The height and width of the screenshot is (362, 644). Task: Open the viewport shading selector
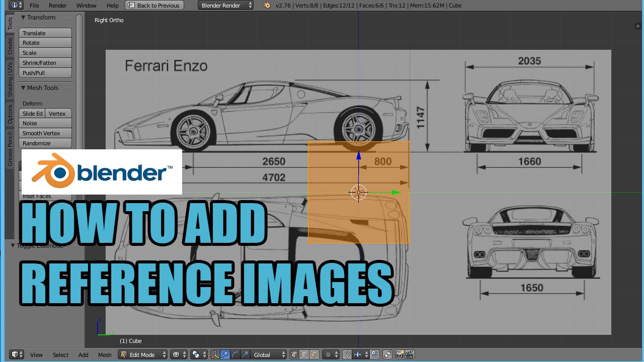point(179,354)
